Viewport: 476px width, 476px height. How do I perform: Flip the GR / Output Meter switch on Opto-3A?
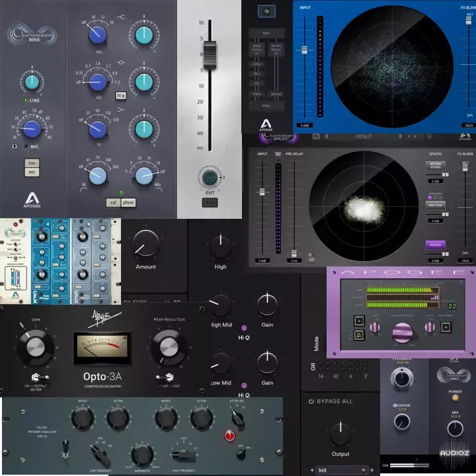(40, 377)
